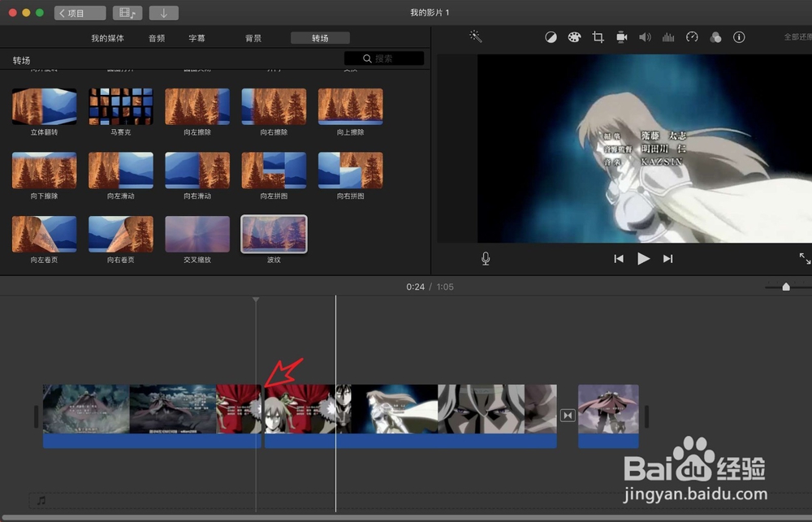Click Reset All (全部还原)

797,37
